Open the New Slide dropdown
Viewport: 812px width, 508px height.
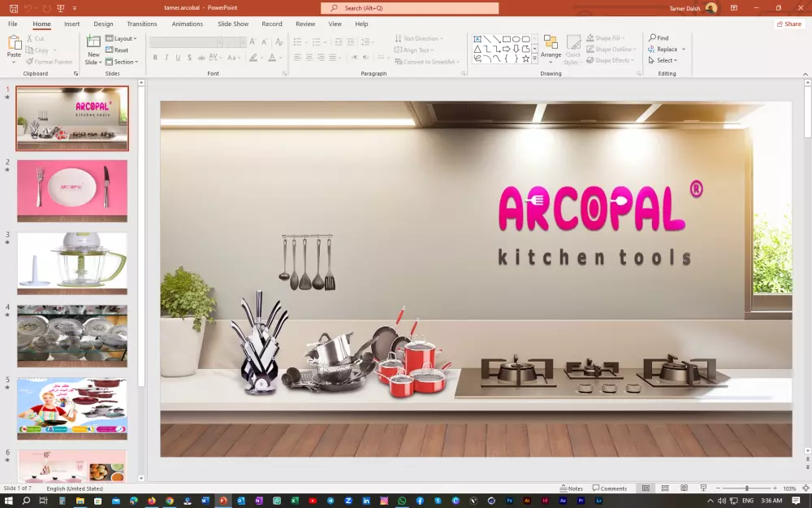(x=93, y=62)
